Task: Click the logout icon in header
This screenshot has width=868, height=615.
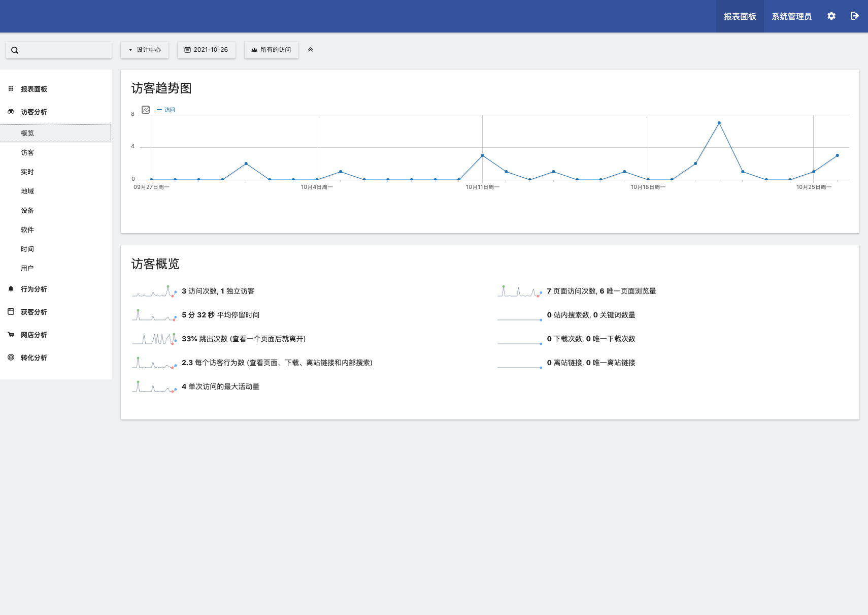Action: click(854, 16)
